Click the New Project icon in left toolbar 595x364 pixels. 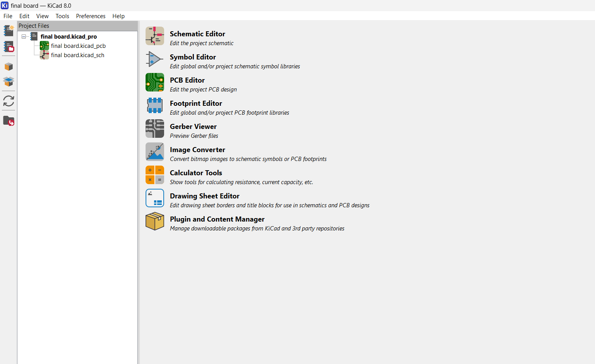click(8, 30)
